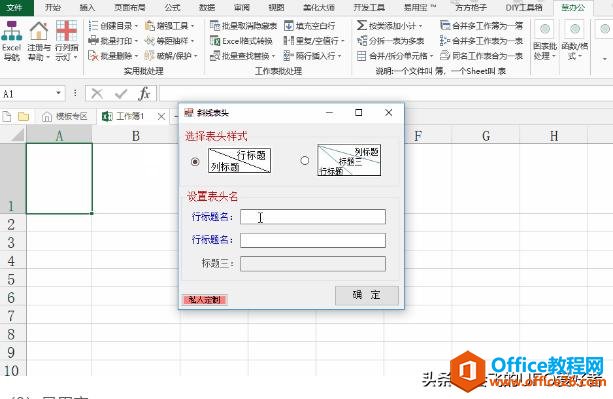Open the Name Box A1 dropdown arrow
This screenshot has width=613, height=399.
pyautogui.click(x=58, y=93)
